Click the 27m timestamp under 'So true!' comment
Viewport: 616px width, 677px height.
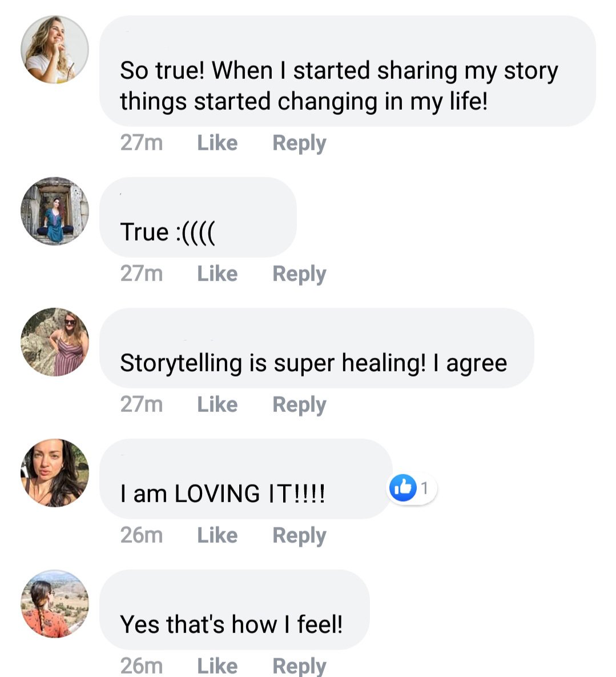142,143
